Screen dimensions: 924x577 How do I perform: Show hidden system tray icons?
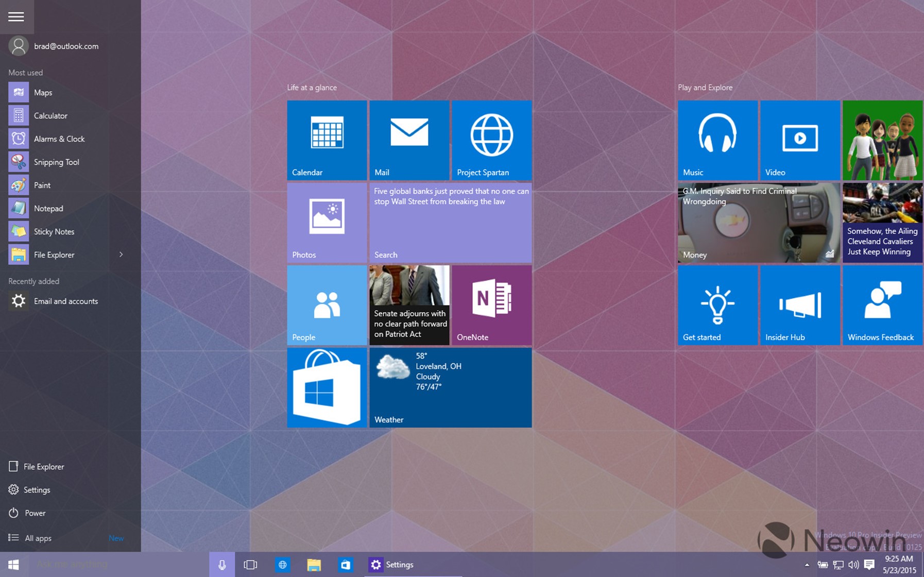pyautogui.click(x=807, y=565)
